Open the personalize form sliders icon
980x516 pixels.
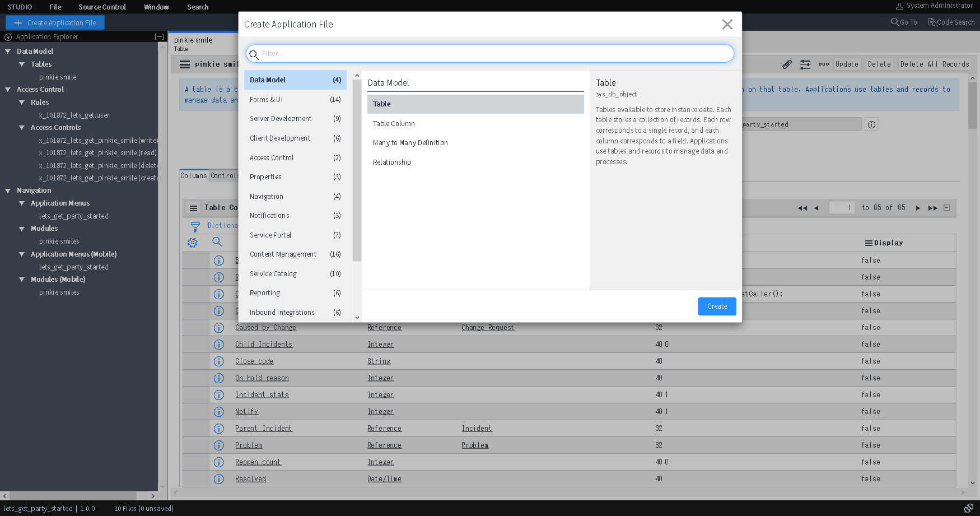[x=805, y=64]
